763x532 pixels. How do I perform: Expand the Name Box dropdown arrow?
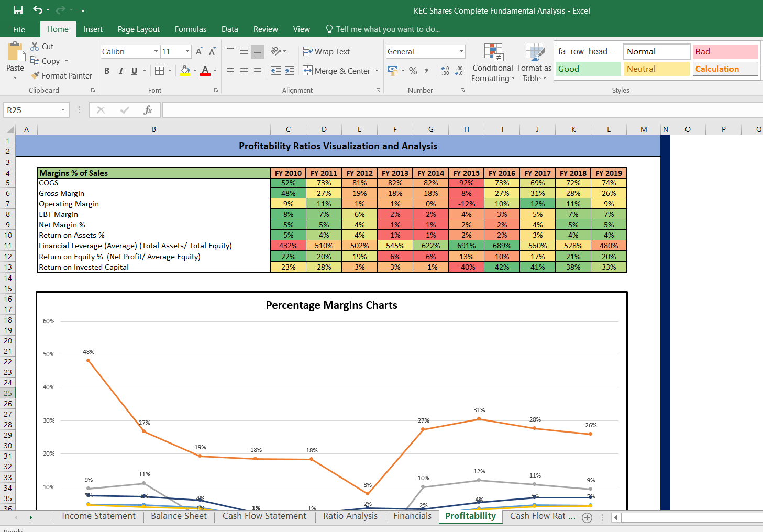63,110
